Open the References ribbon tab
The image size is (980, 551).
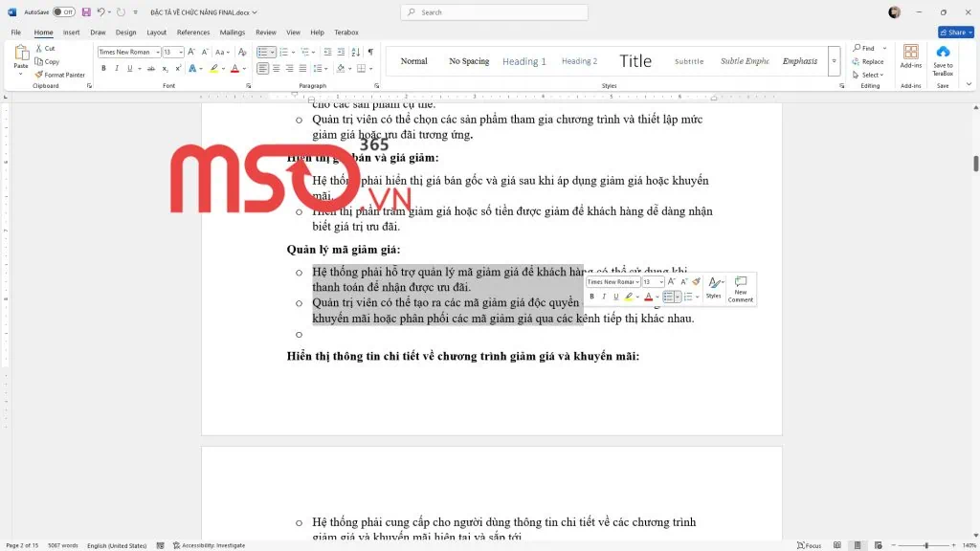193,33
